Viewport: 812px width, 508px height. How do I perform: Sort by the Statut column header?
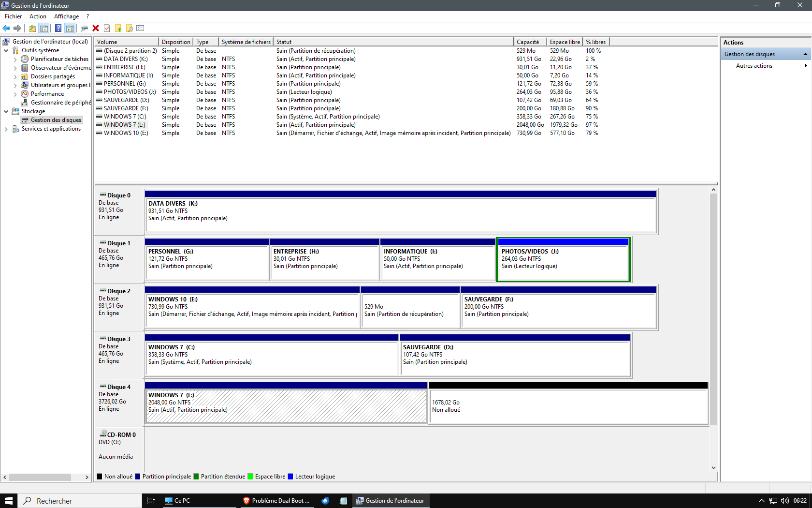pos(393,42)
